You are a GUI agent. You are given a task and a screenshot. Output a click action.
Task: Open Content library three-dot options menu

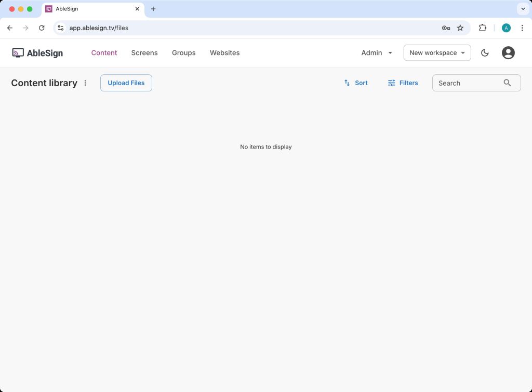[86, 83]
